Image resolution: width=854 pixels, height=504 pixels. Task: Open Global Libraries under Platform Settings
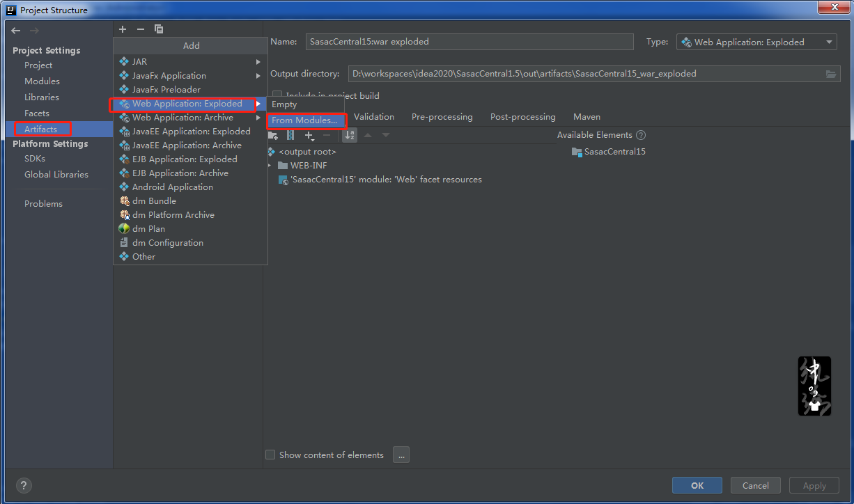tap(56, 175)
